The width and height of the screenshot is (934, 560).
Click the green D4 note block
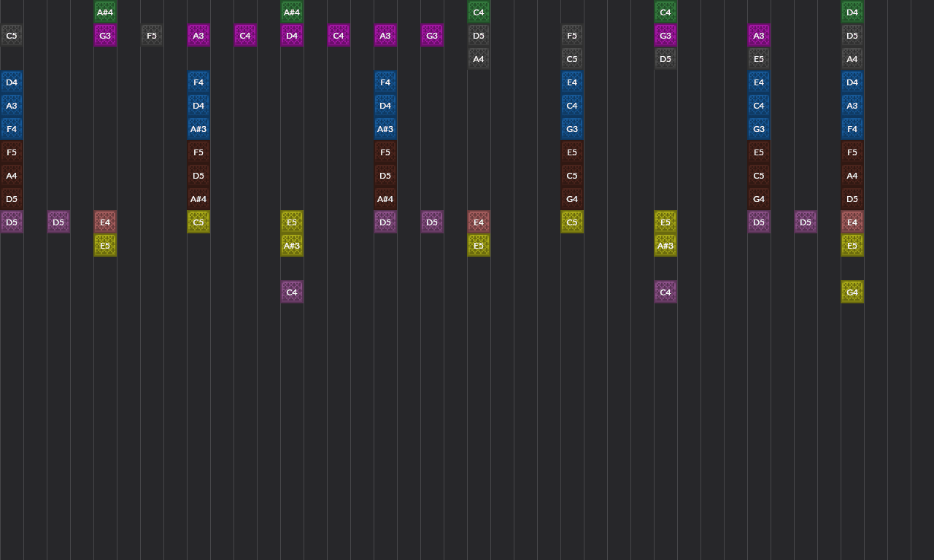pyautogui.click(x=852, y=12)
